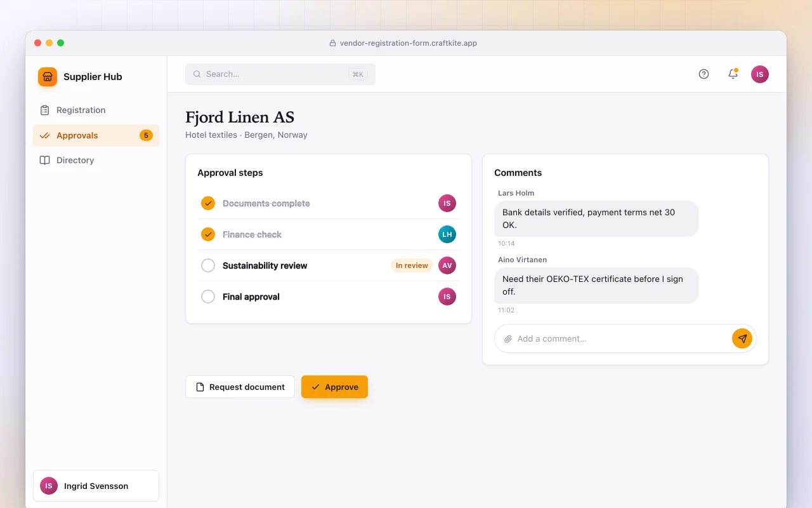Viewport: 812px width, 508px height.
Task: Open the Directory page
Action: 96,161
